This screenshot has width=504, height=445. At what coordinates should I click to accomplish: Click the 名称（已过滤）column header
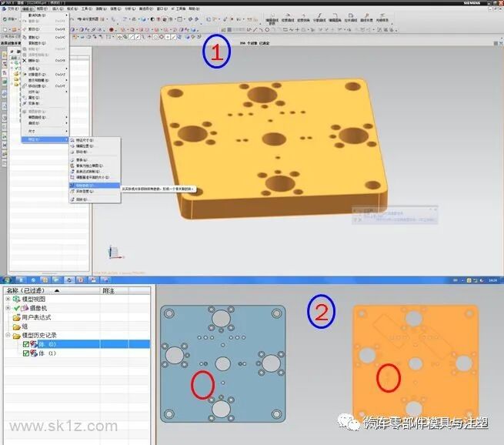pos(52,291)
